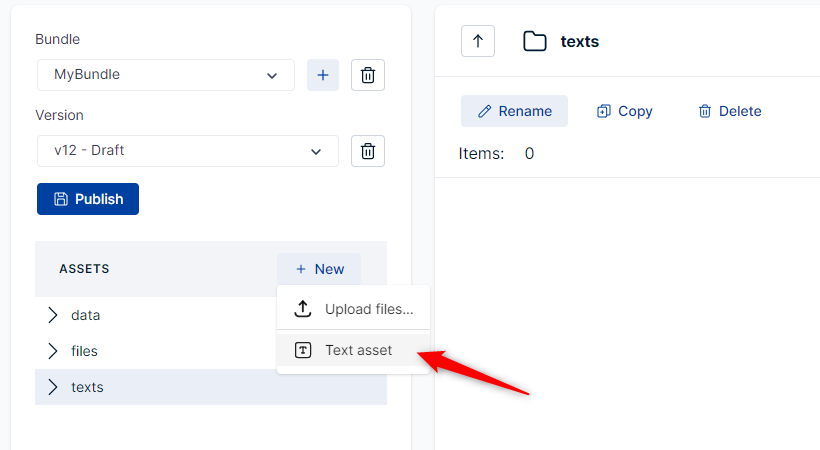Click the Text asset icon

pyautogui.click(x=303, y=351)
